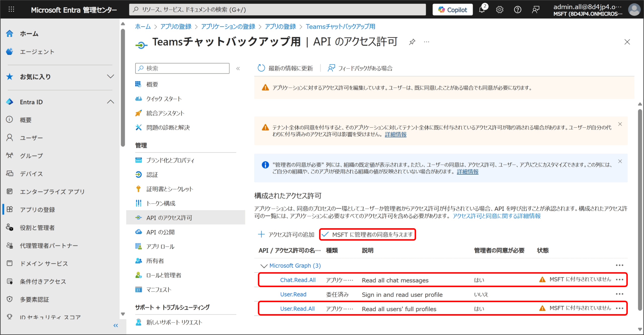
Task: Pin this blade with pin icon
Action: [412, 42]
